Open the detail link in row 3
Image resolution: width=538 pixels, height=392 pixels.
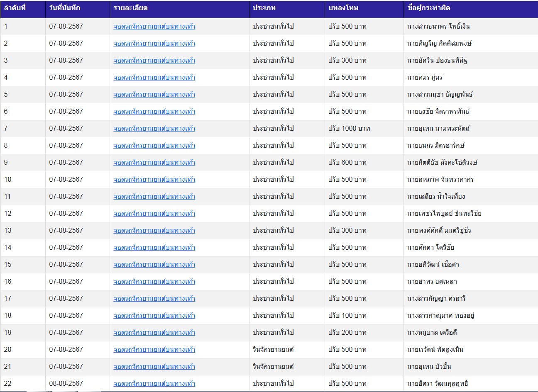tap(154, 61)
